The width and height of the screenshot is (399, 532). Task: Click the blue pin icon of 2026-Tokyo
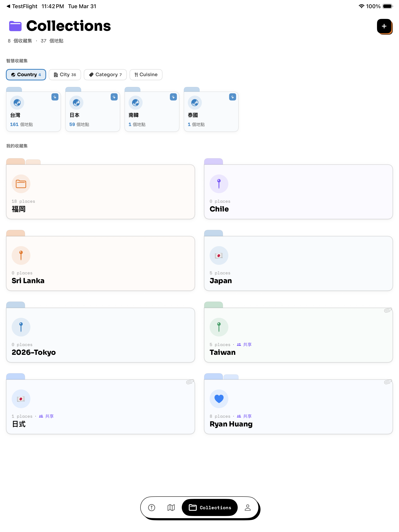pyautogui.click(x=21, y=327)
